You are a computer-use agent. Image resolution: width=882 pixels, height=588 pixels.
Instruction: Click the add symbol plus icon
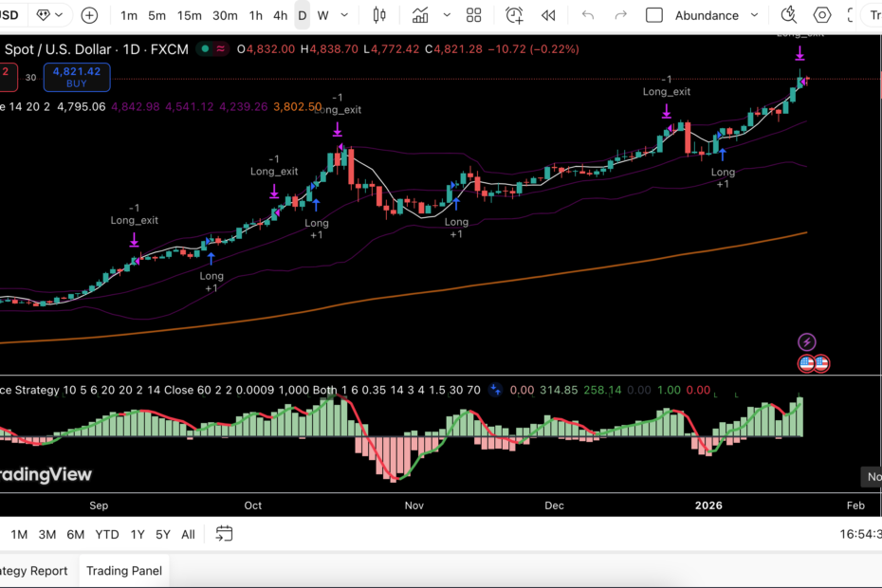[89, 15]
